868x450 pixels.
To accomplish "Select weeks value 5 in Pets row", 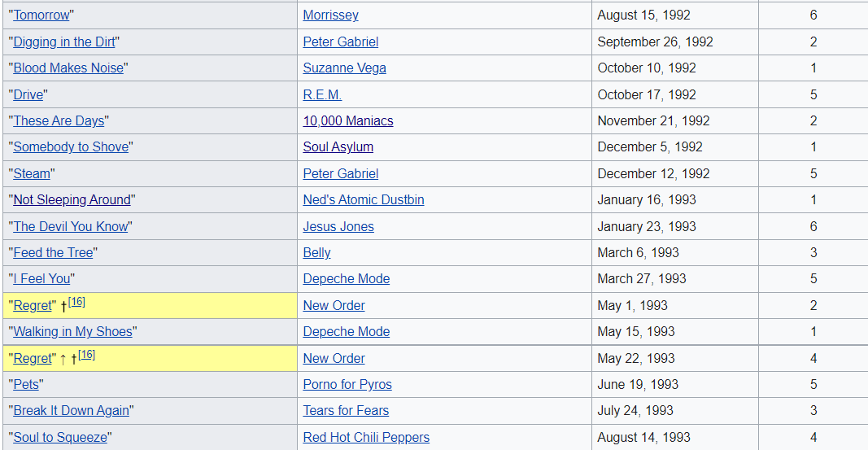I will click(x=813, y=384).
